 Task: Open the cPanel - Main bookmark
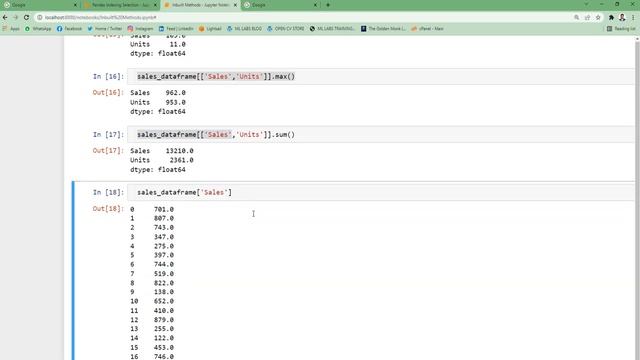point(427,29)
